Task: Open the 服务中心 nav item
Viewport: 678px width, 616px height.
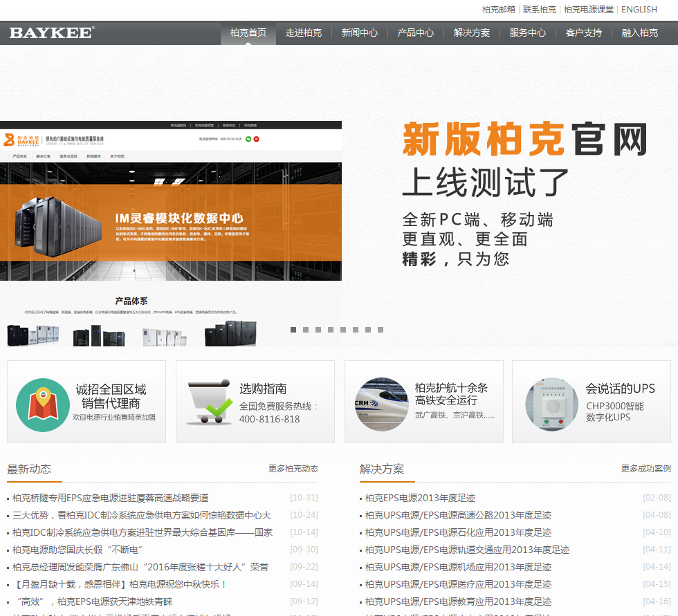Action: coord(527,32)
